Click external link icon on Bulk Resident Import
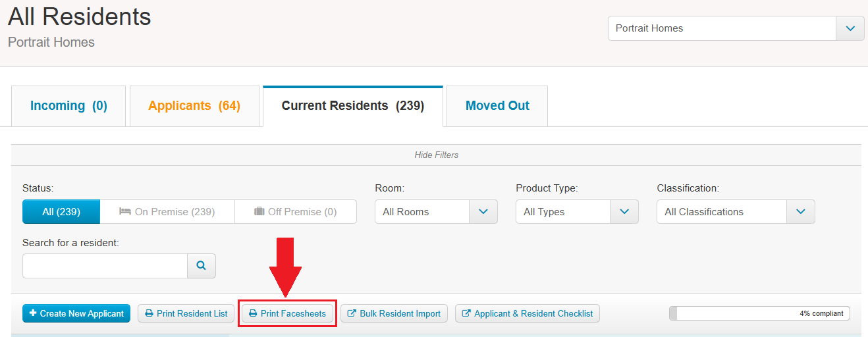This screenshot has width=868, height=337. point(352,314)
